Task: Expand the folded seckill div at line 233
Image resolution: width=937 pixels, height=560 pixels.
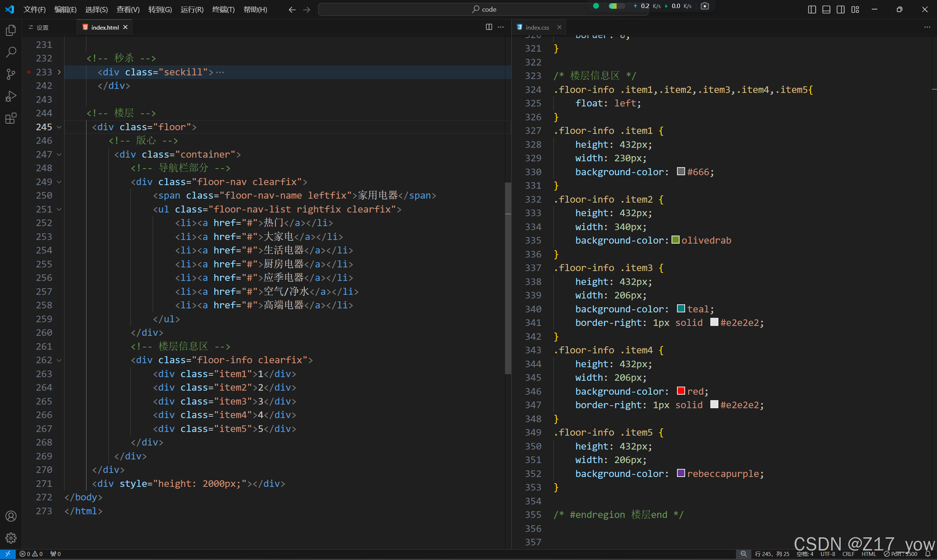Action: 59,72
